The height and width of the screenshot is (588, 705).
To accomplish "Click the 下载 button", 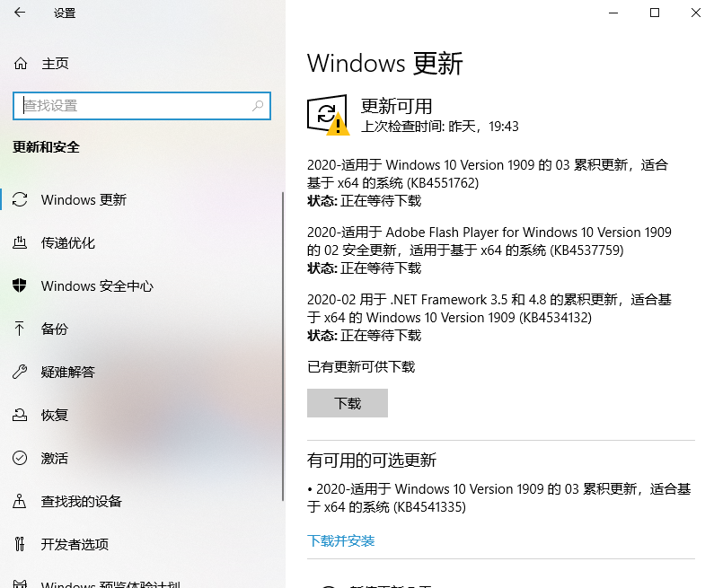I will [347, 403].
